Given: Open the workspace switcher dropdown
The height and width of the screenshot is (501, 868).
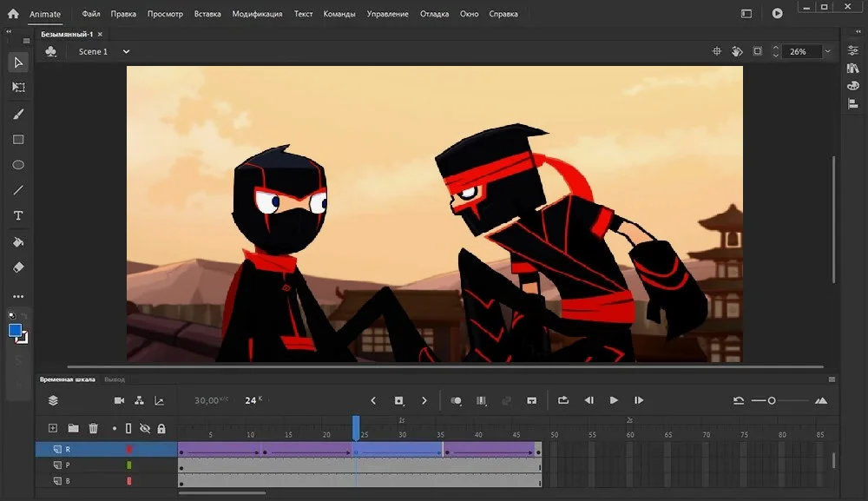Looking at the screenshot, I should 746,13.
